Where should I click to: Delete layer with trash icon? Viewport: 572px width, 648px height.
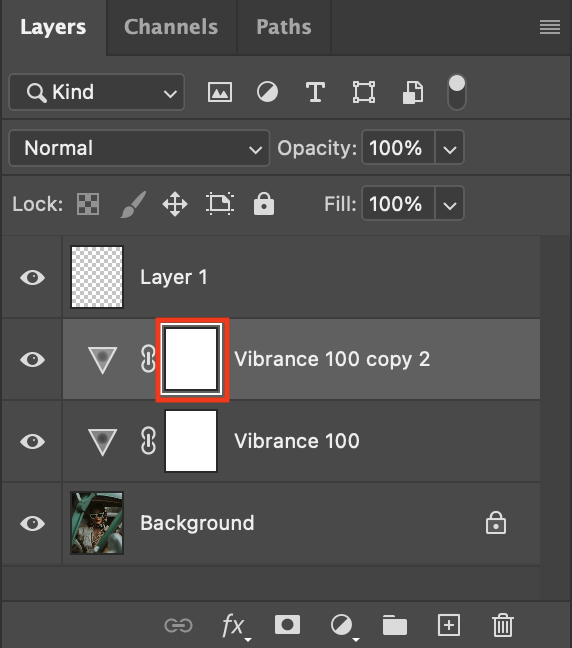(x=503, y=625)
